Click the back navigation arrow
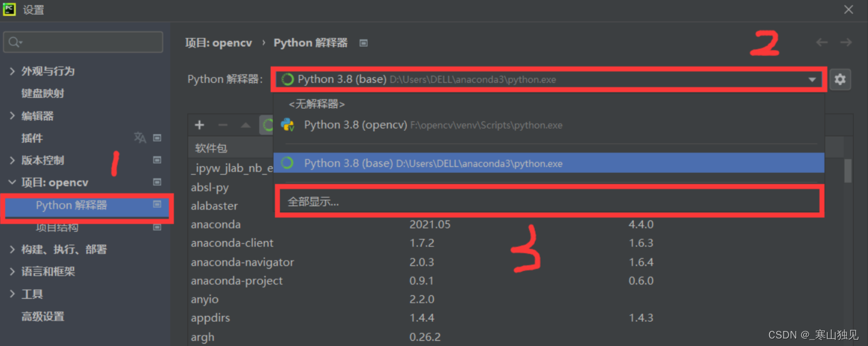Viewport: 868px width, 346px height. (822, 42)
